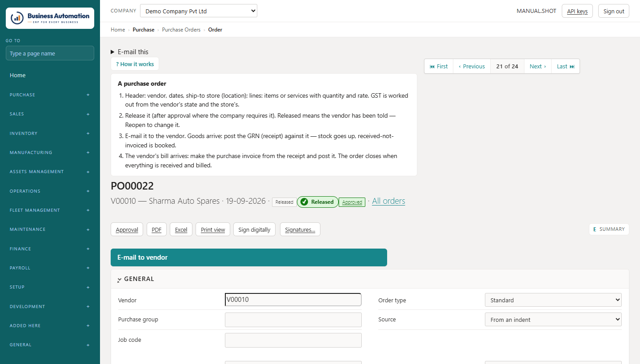640x364 pixels.
Task: Expand the Manufacturing sidebar section
Action: tap(50, 152)
